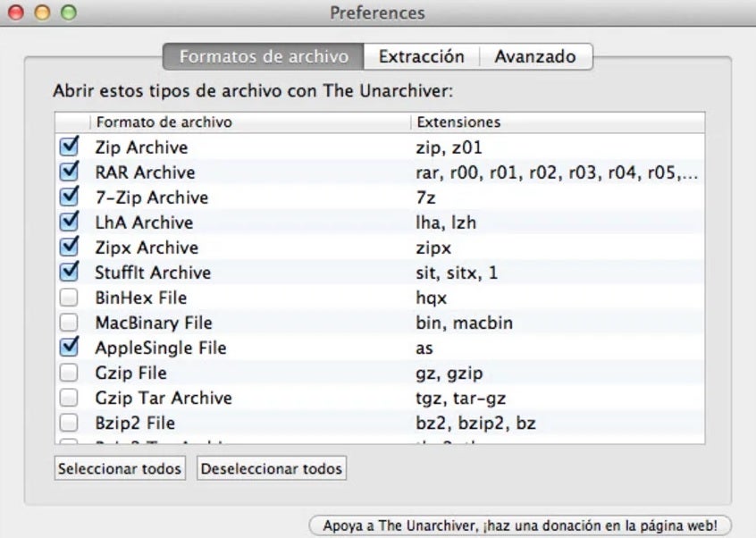Disable the StuffIt Archive checkbox
The image size is (756, 538).
[x=69, y=273]
